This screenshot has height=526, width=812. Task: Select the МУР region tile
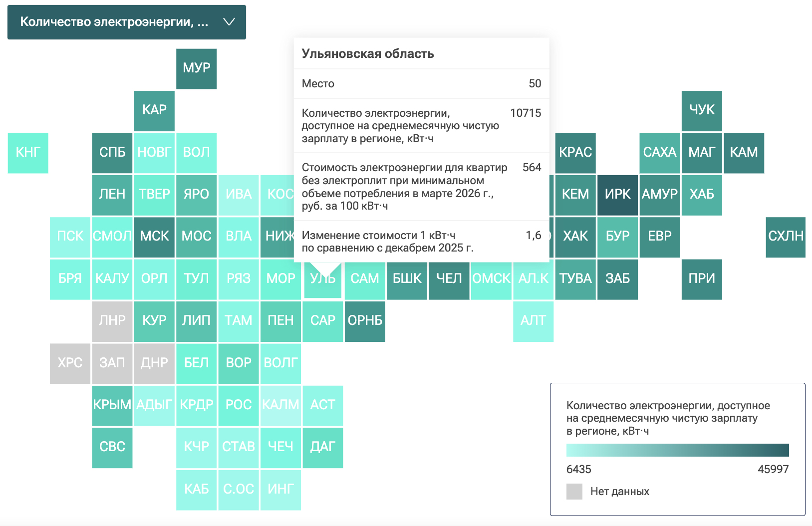coord(197,69)
